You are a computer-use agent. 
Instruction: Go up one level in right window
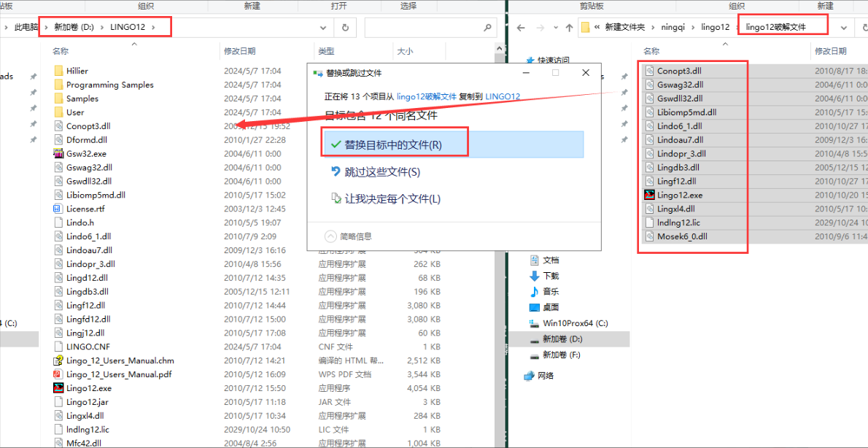pyautogui.click(x=569, y=27)
